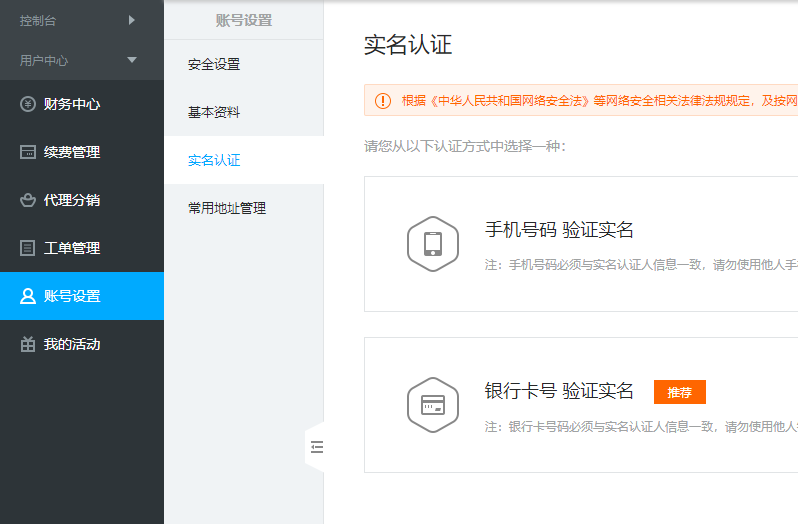Click the bank card hexagon icon

click(x=433, y=404)
